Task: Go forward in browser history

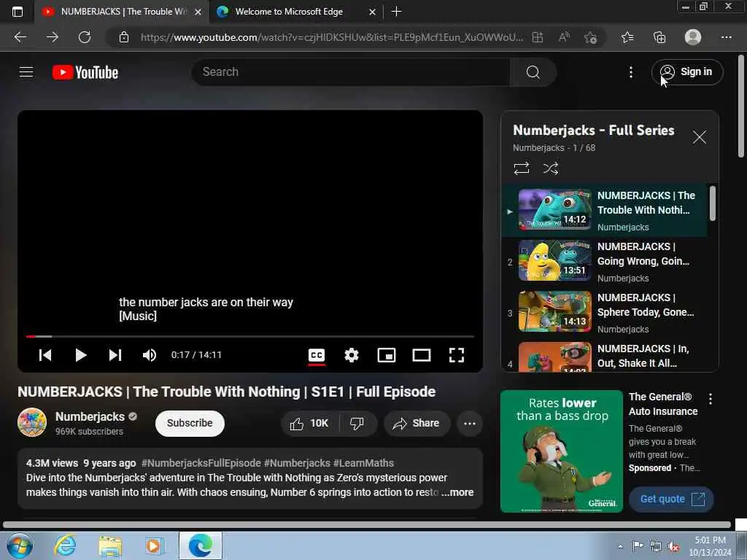Action: [53, 37]
